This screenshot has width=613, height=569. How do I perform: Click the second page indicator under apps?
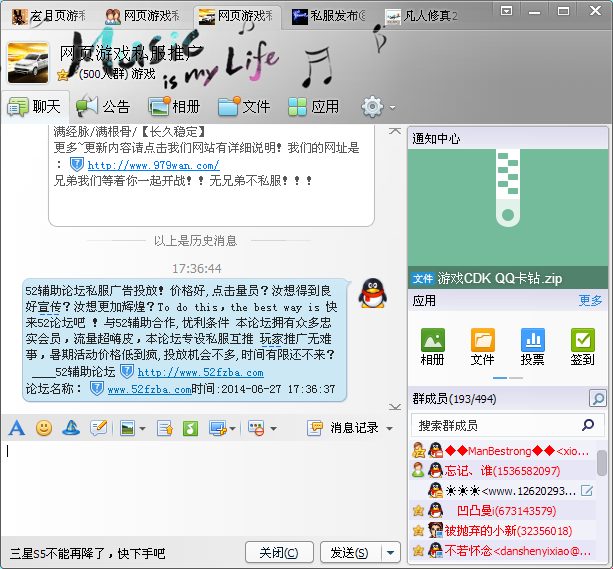[516, 378]
